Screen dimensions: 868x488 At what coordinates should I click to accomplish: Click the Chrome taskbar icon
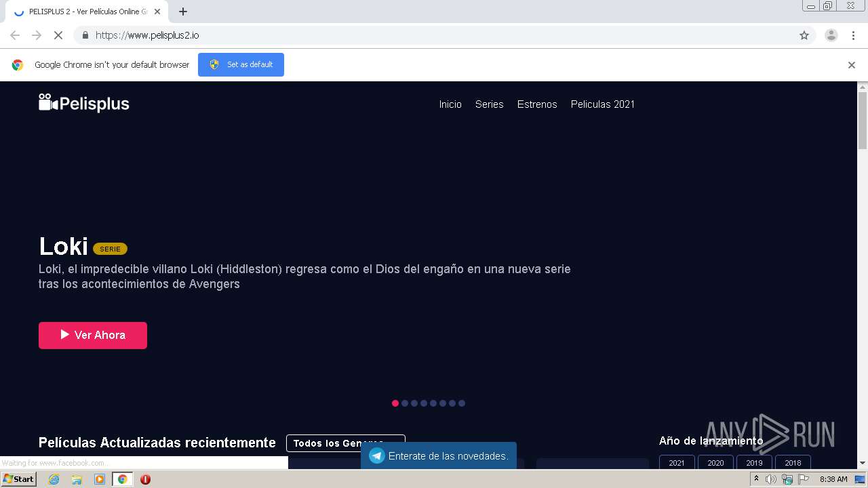click(122, 479)
